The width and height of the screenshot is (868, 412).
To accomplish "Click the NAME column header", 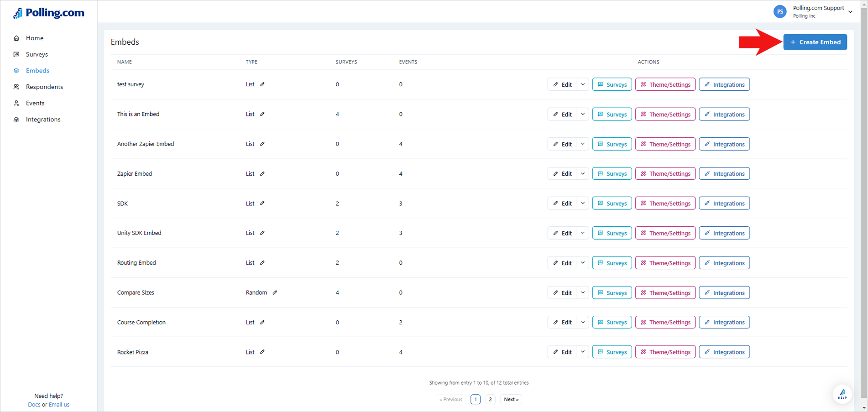I will 125,62.
